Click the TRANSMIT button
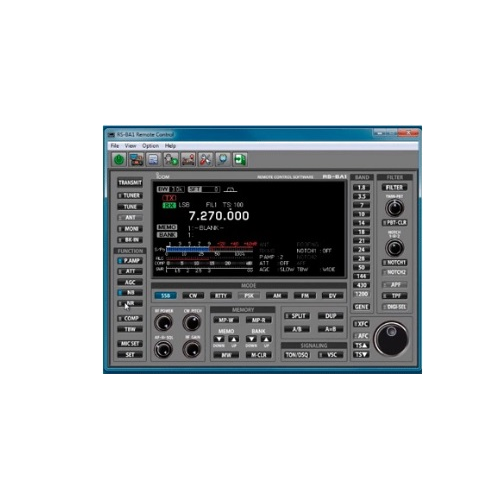Viewport: 500px width, 500px height. coord(130,183)
